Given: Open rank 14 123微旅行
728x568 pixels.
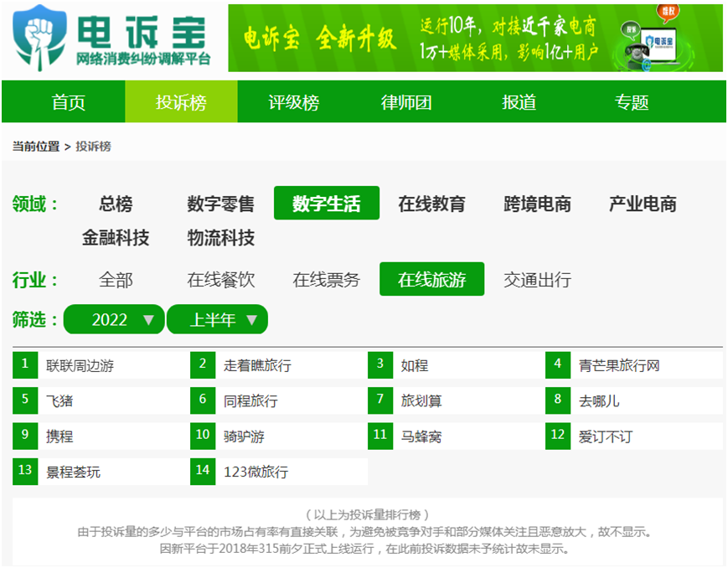Looking at the screenshot, I should tap(279, 472).
